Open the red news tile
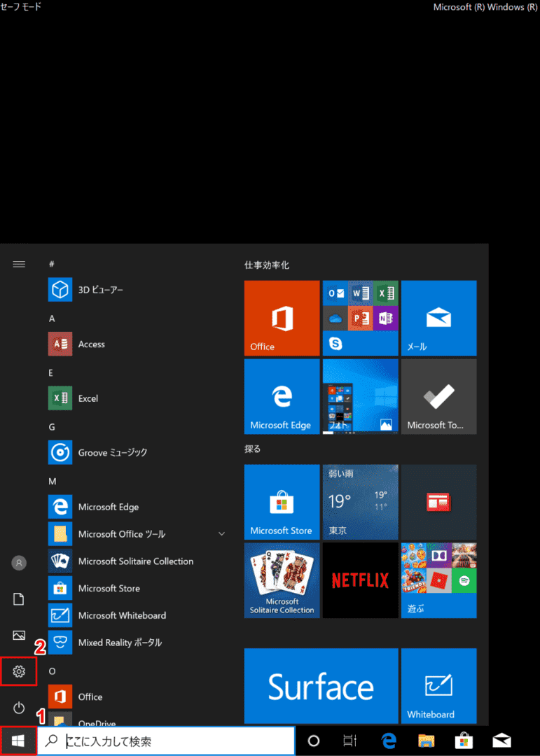Image resolution: width=540 pixels, height=756 pixels. [x=438, y=503]
